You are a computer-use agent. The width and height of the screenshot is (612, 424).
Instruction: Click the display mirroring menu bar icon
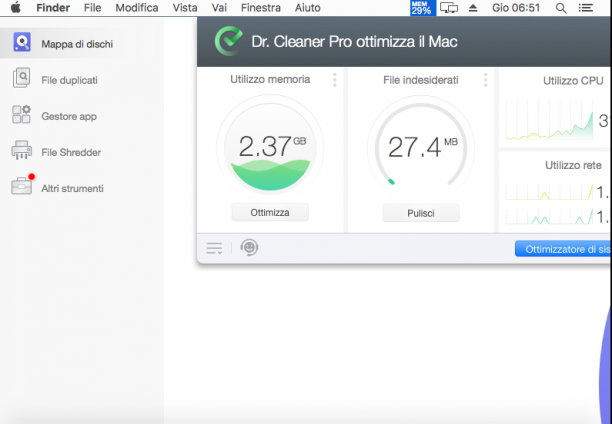coord(449,8)
